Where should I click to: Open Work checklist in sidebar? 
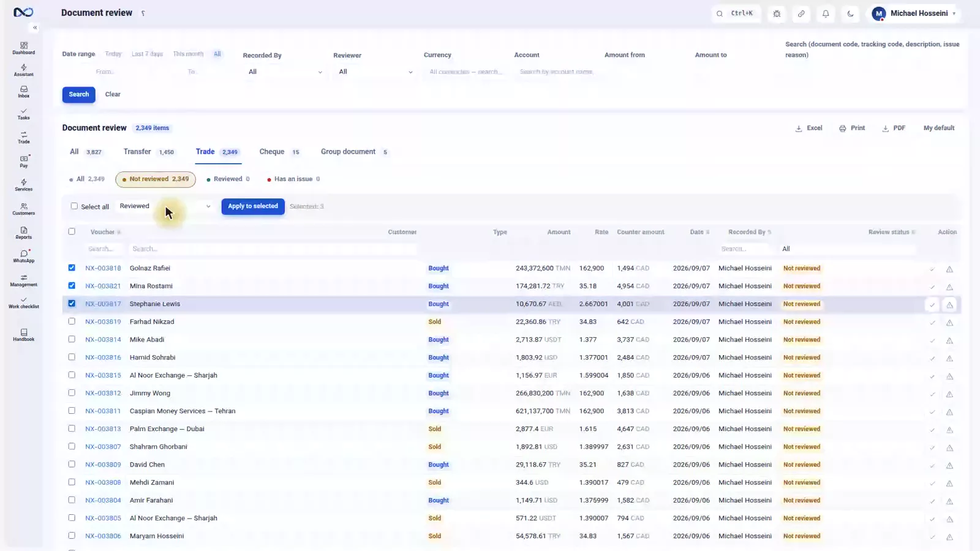click(23, 302)
